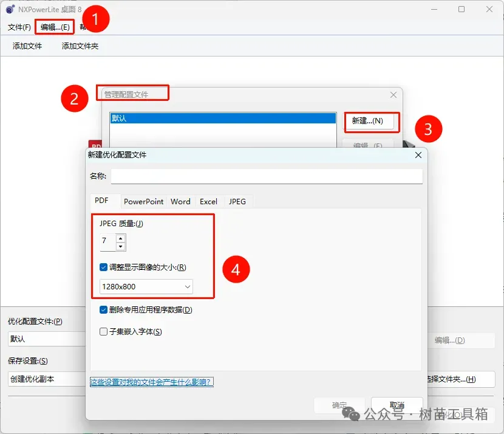Click the 名称 input field

pyautogui.click(x=267, y=176)
